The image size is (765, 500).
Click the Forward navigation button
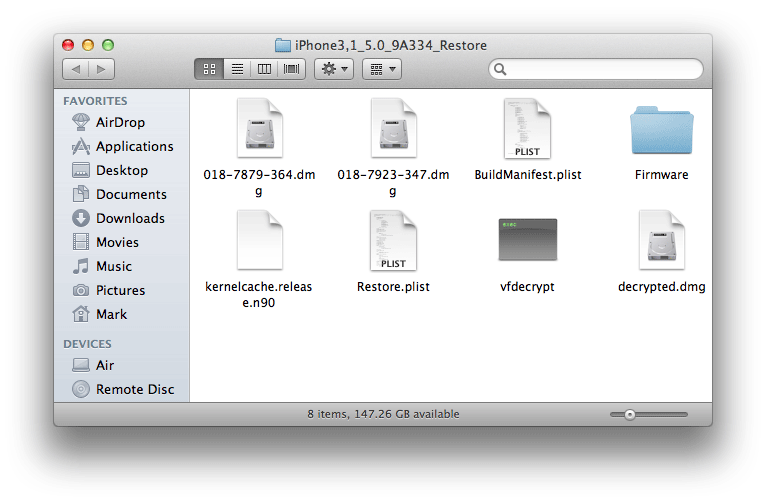click(x=101, y=69)
